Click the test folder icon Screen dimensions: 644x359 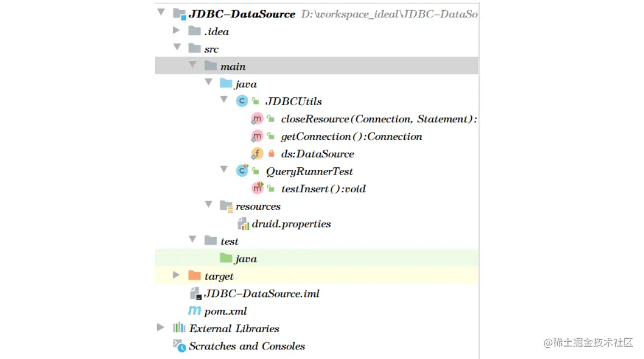[x=210, y=240]
